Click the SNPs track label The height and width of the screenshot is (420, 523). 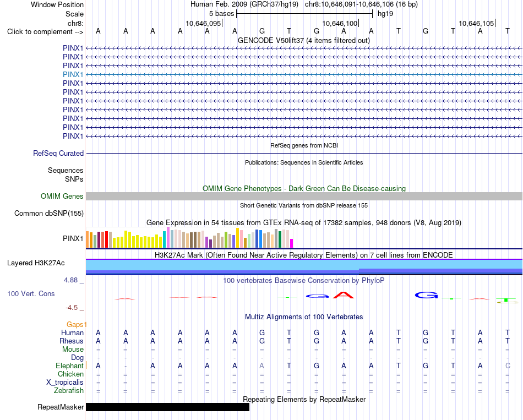tap(74, 179)
